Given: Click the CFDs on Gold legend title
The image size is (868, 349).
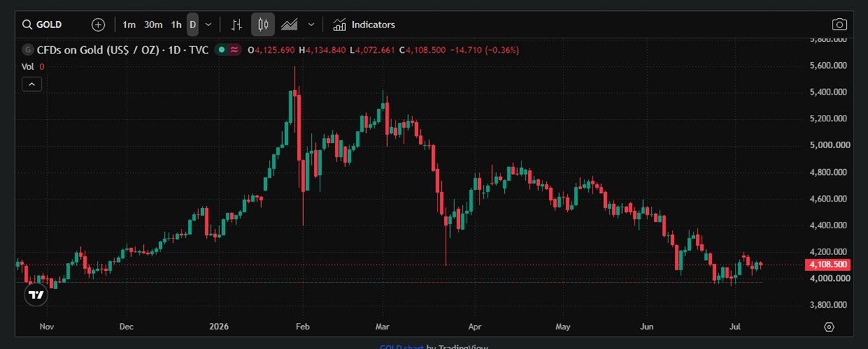Looking at the screenshot, I should (x=123, y=50).
